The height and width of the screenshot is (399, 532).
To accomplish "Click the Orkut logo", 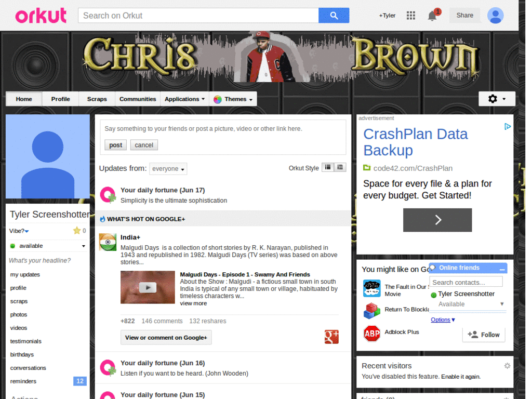I will pos(41,16).
